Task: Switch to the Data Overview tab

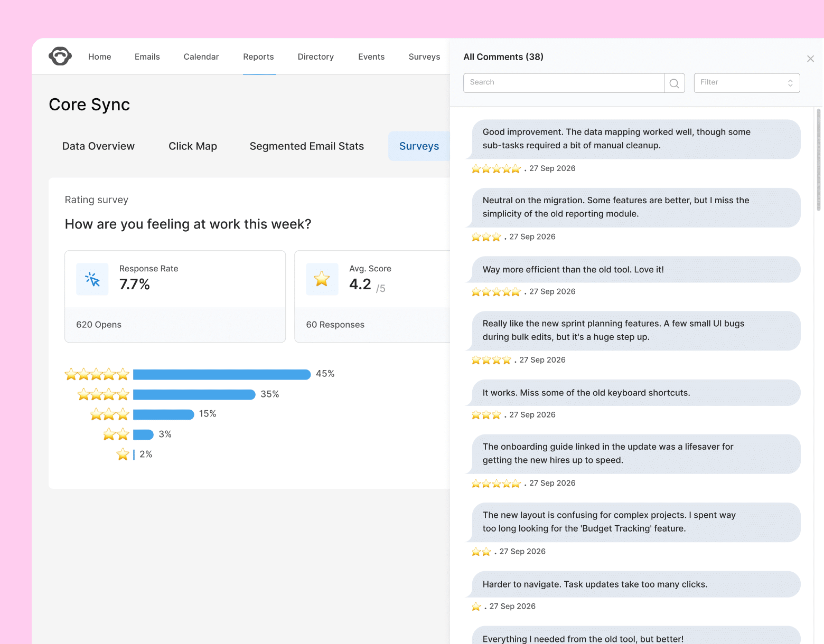Action: [98, 146]
